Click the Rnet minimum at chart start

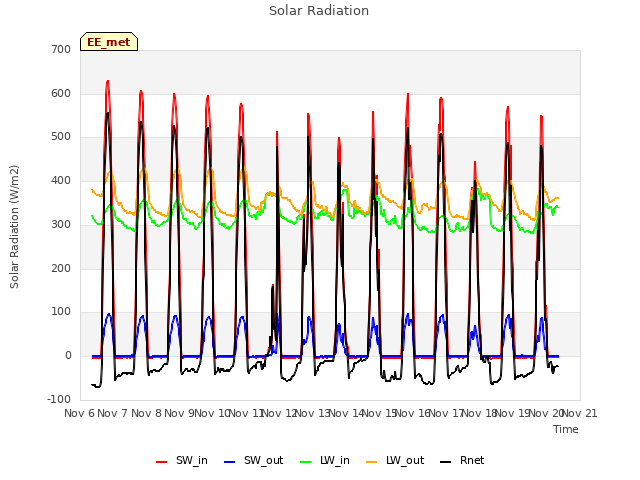(98, 387)
